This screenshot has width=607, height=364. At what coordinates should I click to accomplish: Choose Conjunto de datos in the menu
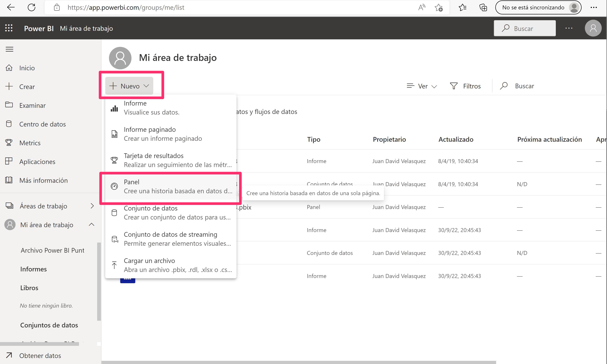(x=171, y=213)
